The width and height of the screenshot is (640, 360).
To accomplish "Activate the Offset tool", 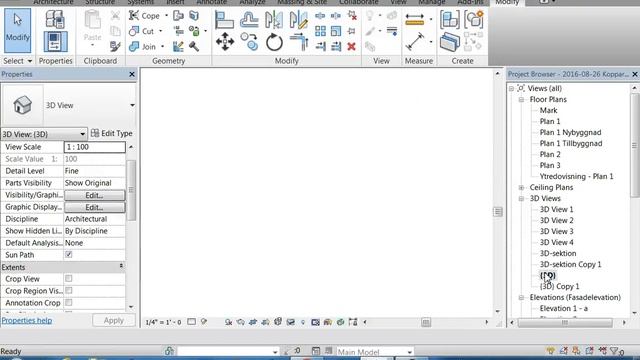I will tap(249, 20).
